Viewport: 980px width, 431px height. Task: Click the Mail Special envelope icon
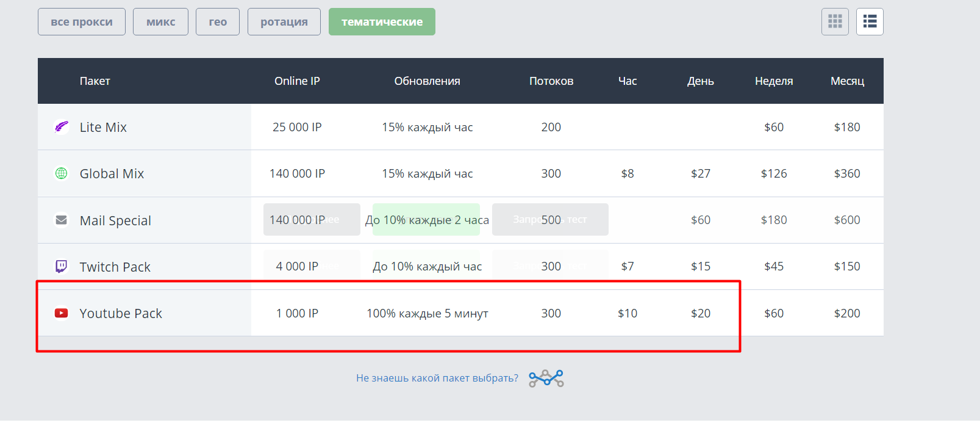click(62, 220)
